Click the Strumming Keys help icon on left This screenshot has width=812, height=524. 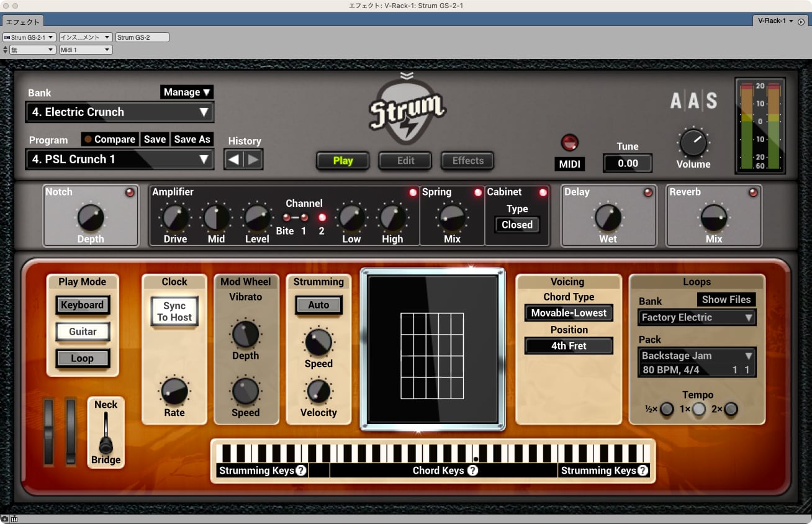point(301,471)
